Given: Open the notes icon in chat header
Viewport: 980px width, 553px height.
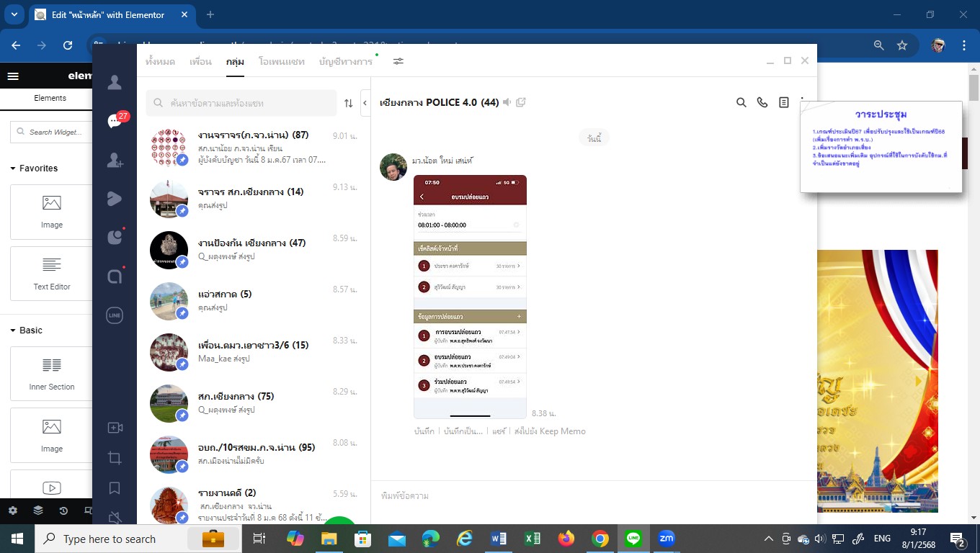Looking at the screenshot, I should click(783, 103).
